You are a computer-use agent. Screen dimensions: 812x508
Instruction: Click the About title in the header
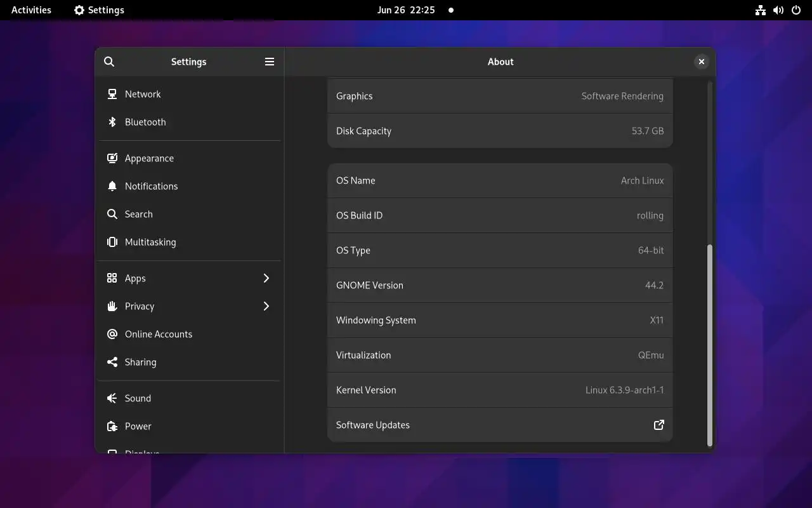click(501, 62)
